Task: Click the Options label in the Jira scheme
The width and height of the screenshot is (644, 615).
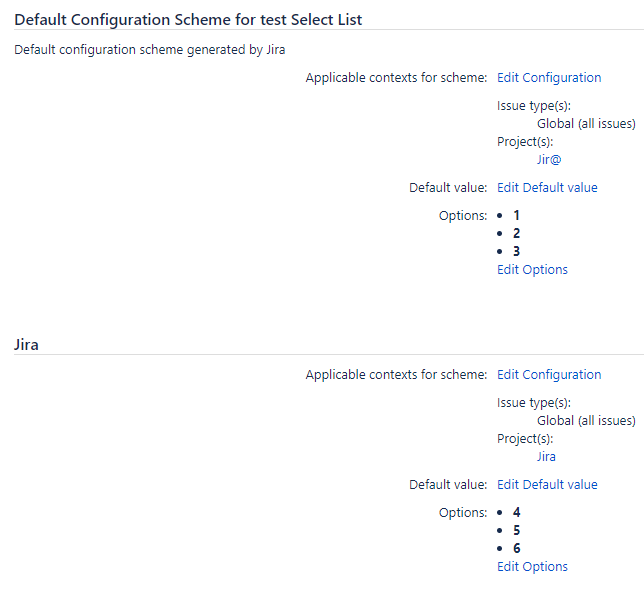Action: 463,512
